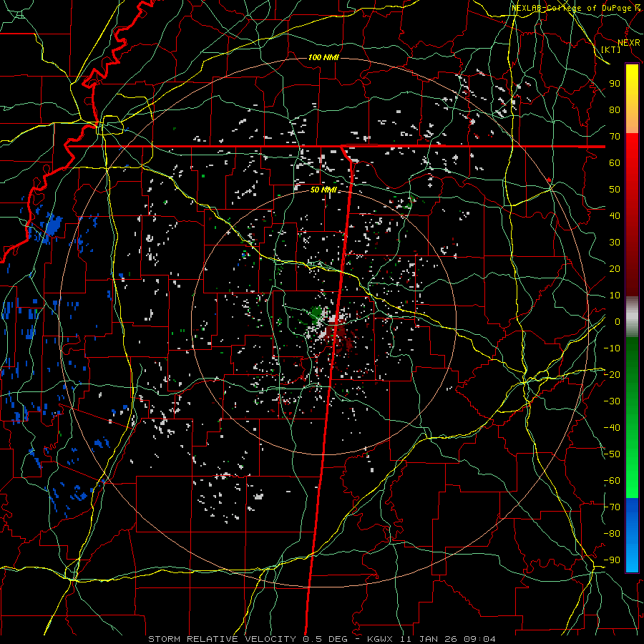This screenshot has height=644, width=644.
Task: Click the 100 NMI range ring label
Action: 323,57
